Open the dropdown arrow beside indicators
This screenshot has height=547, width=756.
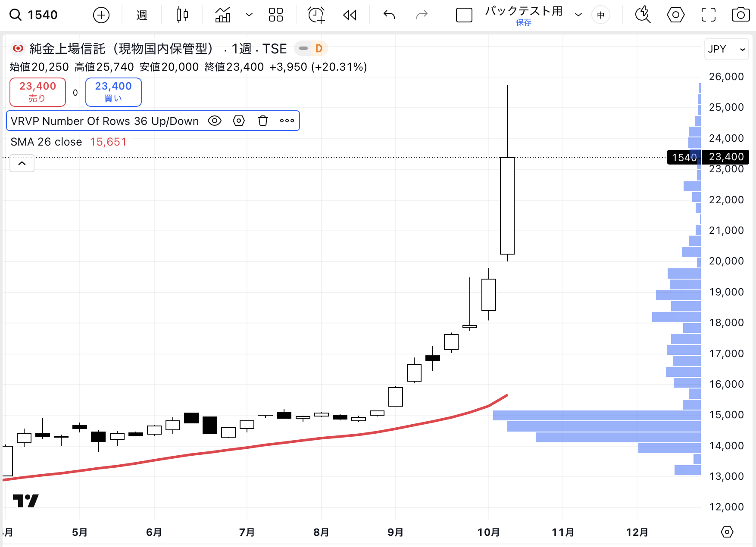pyautogui.click(x=249, y=15)
